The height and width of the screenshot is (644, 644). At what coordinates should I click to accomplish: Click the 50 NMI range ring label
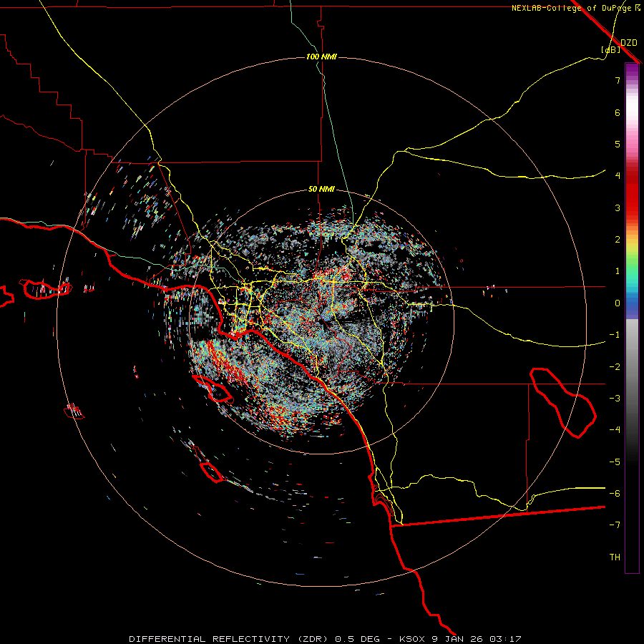(x=321, y=190)
